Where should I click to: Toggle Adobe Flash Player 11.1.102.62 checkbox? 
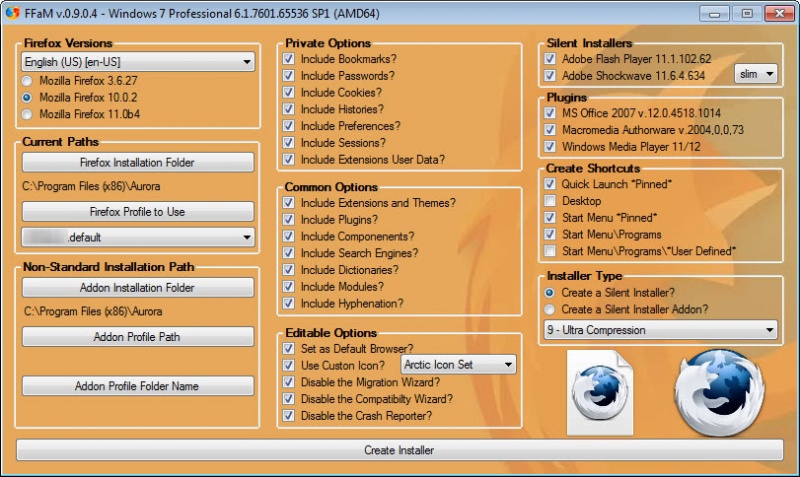click(550, 59)
